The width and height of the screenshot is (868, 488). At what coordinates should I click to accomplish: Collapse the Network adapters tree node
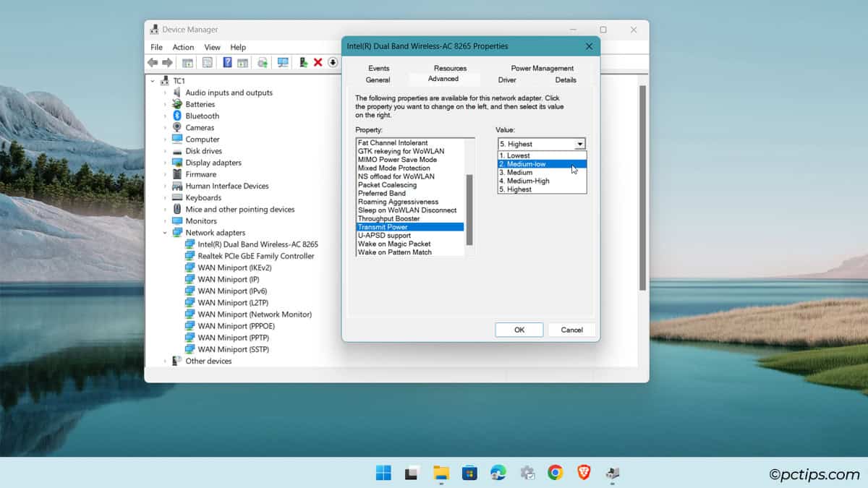(165, 233)
